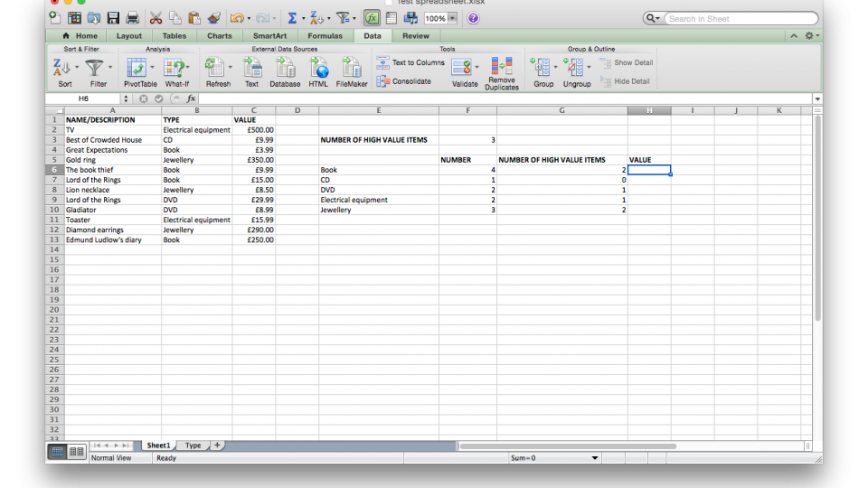Open the Home ribbon tab
Image resolution: width=868 pixels, height=488 pixels.
(x=80, y=36)
